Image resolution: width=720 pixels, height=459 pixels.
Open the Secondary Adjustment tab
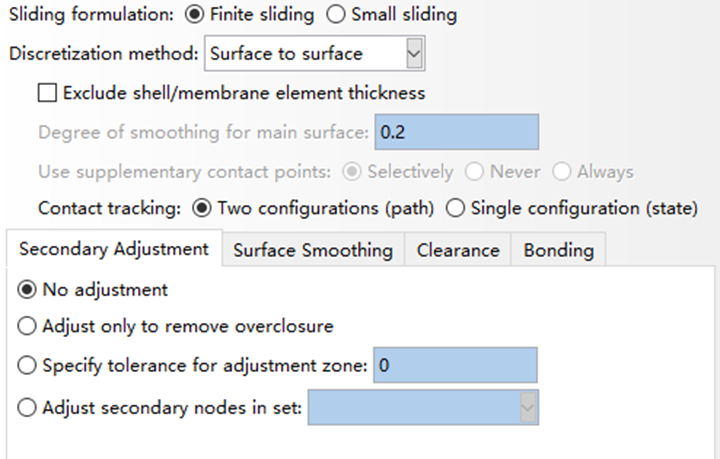[113, 249]
